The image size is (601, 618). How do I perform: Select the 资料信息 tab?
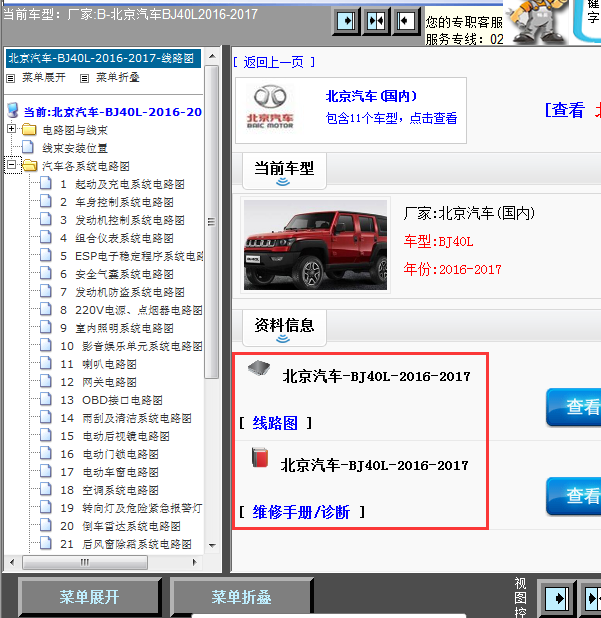[284, 328]
